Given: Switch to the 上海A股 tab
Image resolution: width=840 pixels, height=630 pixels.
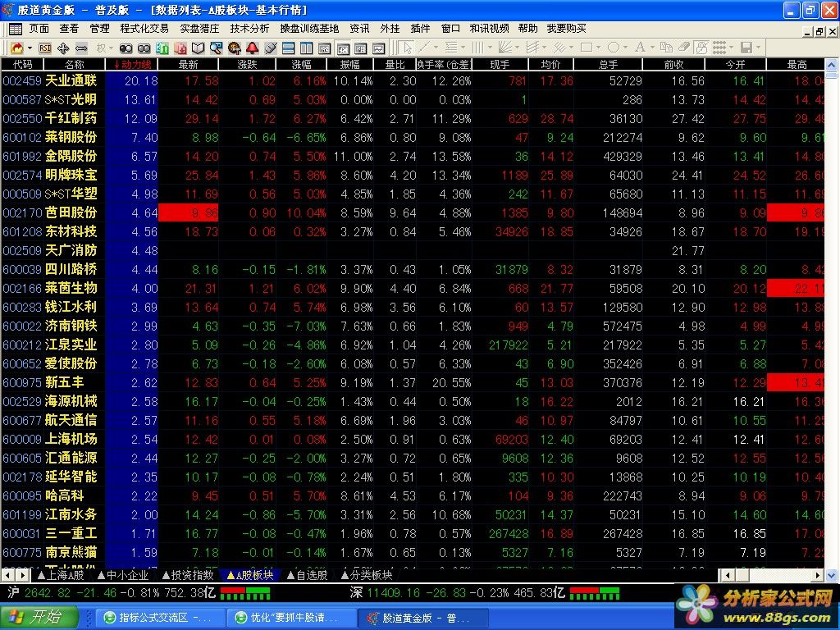Looking at the screenshot, I should click(x=61, y=575).
